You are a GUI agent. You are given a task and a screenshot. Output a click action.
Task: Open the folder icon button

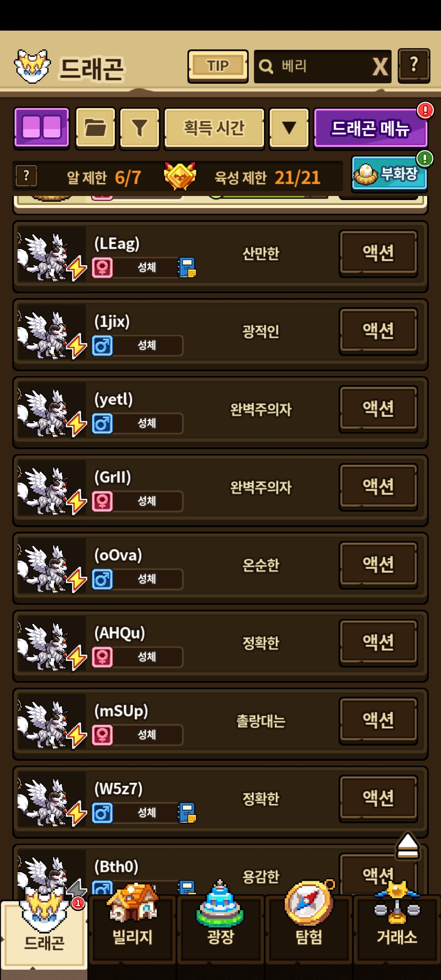pyautogui.click(x=96, y=128)
